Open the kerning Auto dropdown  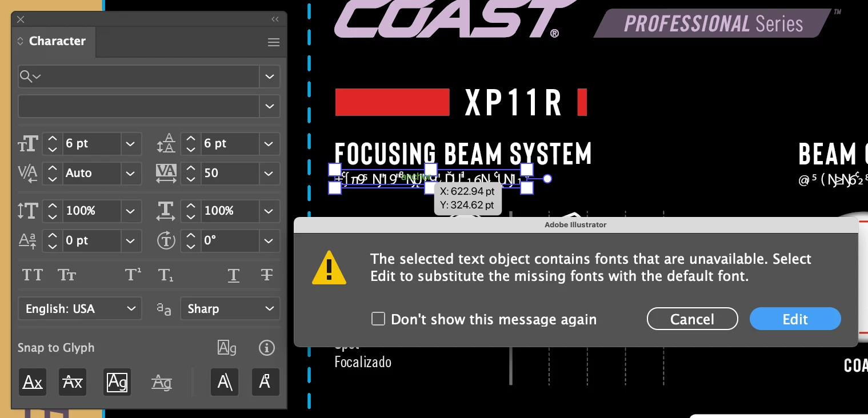pyautogui.click(x=131, y=173)
